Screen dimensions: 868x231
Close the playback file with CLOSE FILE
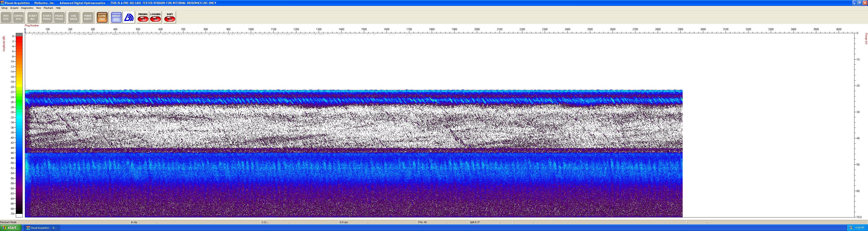[x=102, y=18]
